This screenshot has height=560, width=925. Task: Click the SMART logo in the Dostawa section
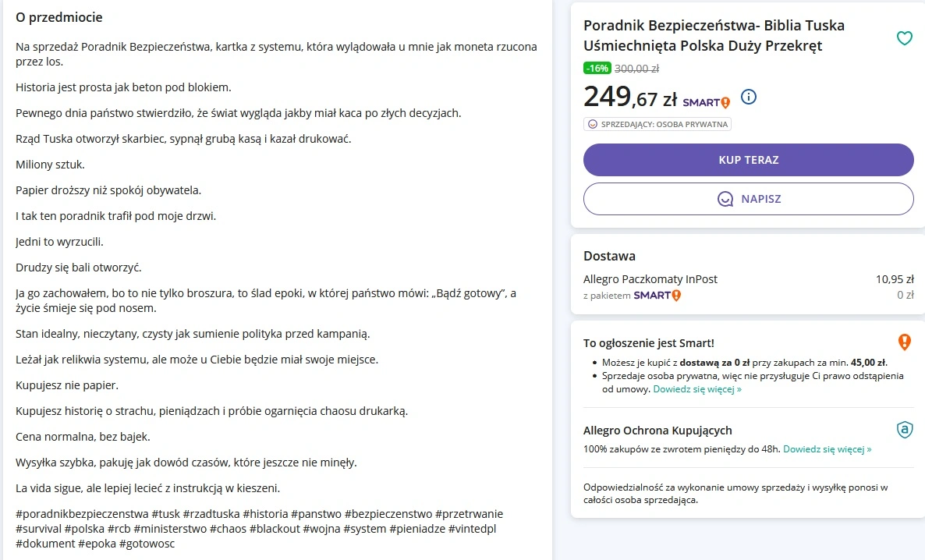pyautogui.click(x=657, y=295)
